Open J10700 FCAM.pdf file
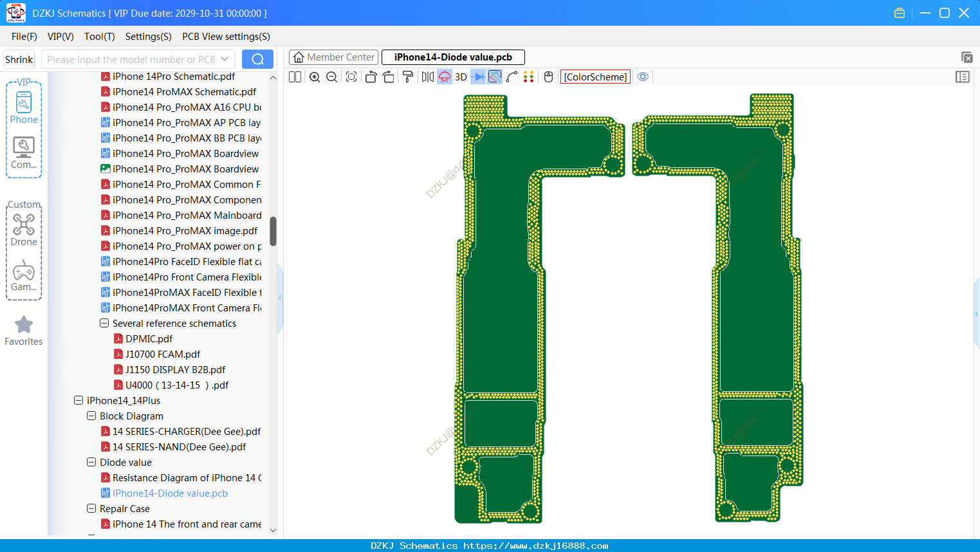Screen dimensions: 980x552 click(162, 354)
